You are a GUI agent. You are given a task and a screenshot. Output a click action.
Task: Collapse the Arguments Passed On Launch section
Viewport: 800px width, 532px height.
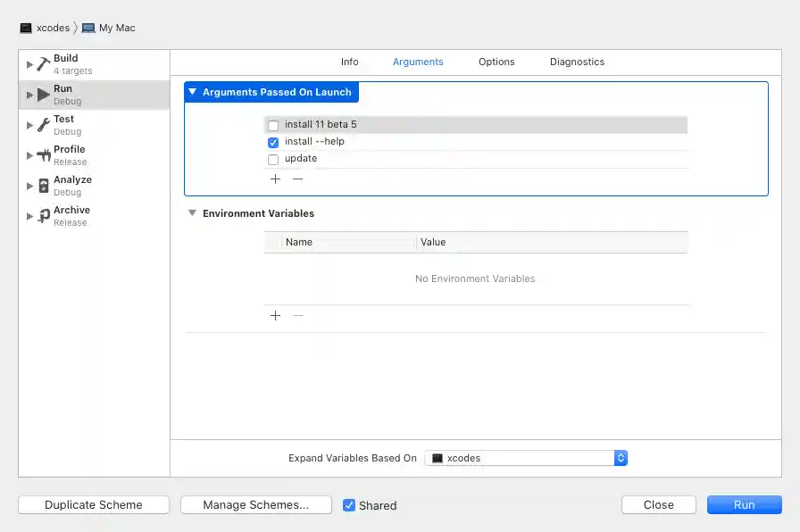click(193, 92)
